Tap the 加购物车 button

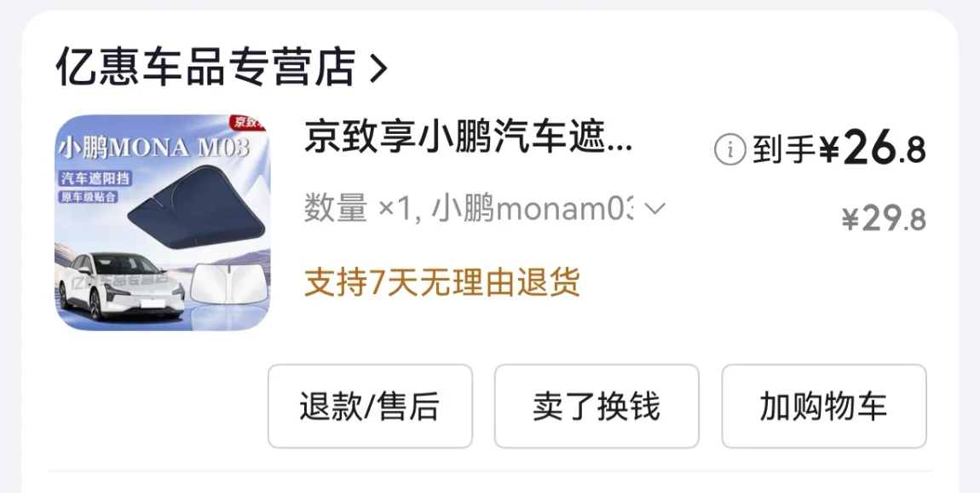[x=824, y=406]
